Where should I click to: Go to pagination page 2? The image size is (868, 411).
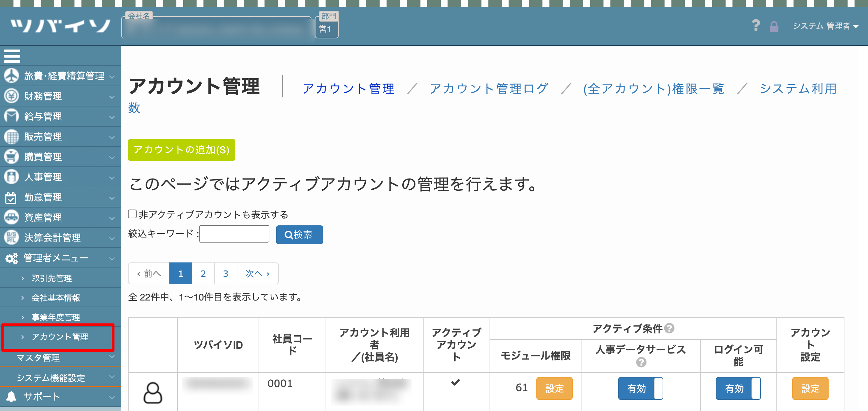point(203,274)
